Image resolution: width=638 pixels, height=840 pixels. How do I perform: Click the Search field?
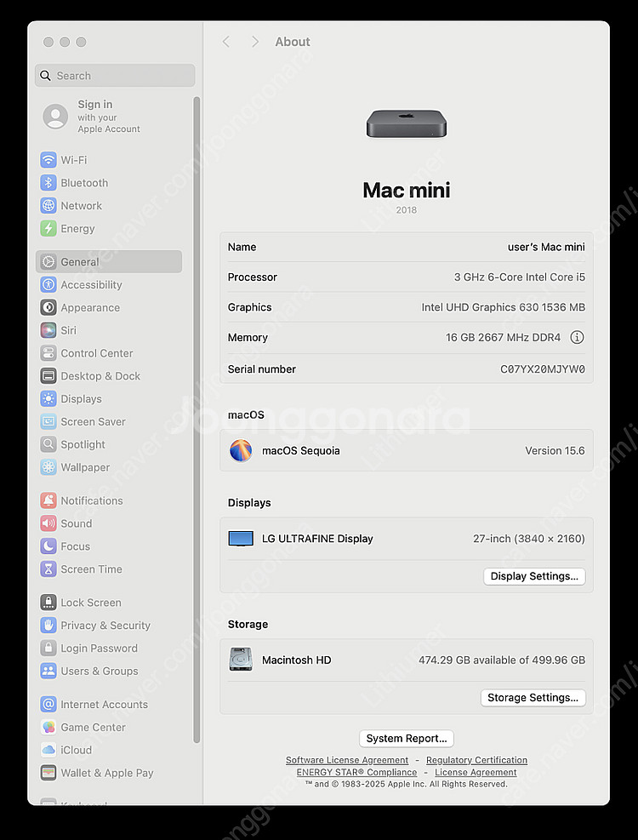coord(115,76)
